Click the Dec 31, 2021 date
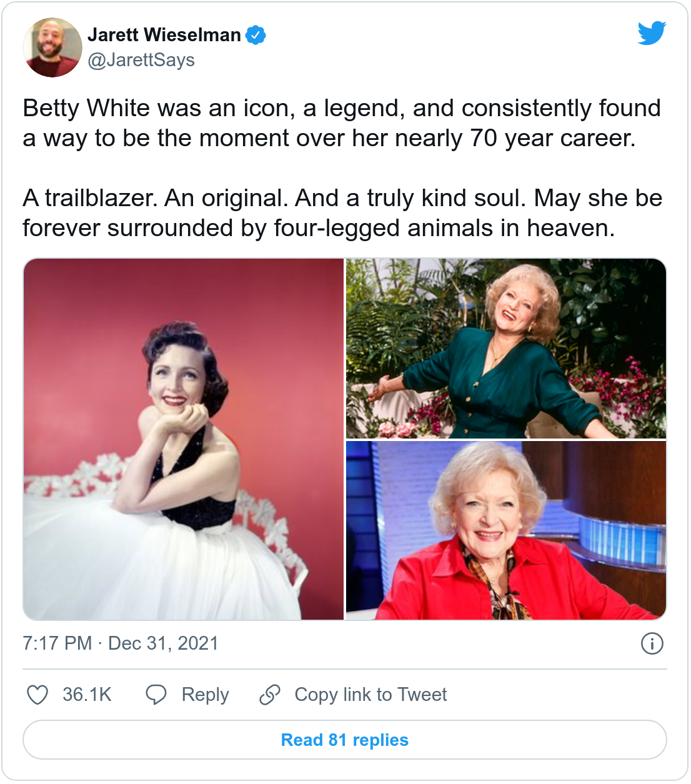The width and height of the screenshot is (691, 784). [x=163, y=643]
